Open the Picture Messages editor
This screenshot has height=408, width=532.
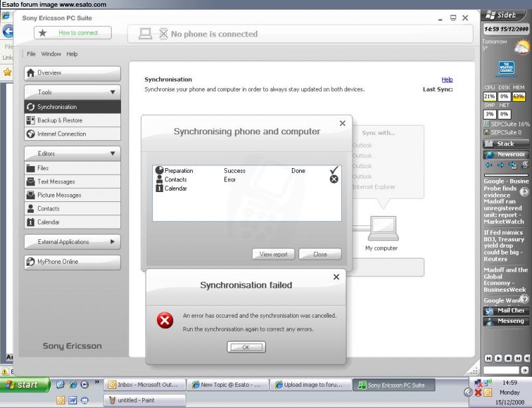pos(72,195)
